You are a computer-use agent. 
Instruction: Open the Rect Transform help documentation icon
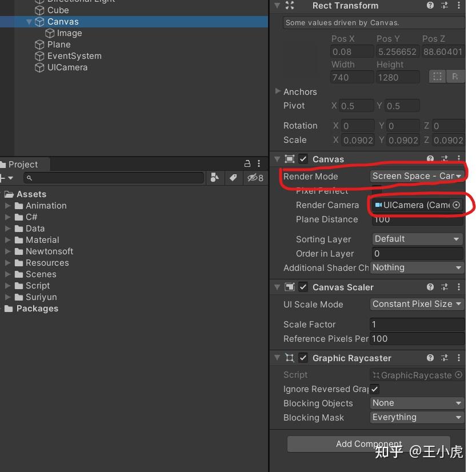click(430, 6)
